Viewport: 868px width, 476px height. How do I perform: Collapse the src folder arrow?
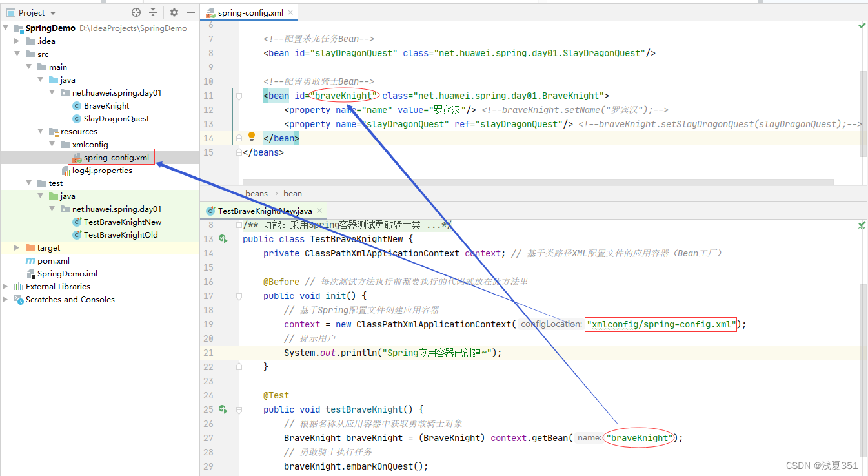(x=17, y=54)
